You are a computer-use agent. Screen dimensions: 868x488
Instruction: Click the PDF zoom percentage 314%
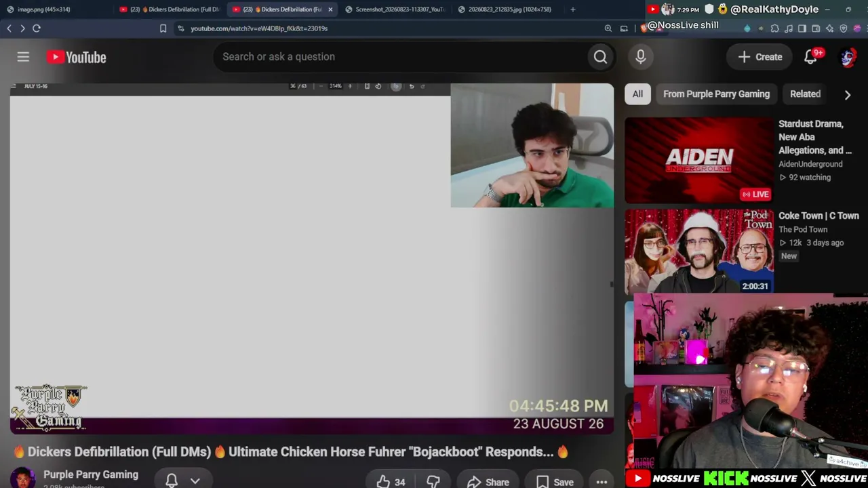[336, 86]
